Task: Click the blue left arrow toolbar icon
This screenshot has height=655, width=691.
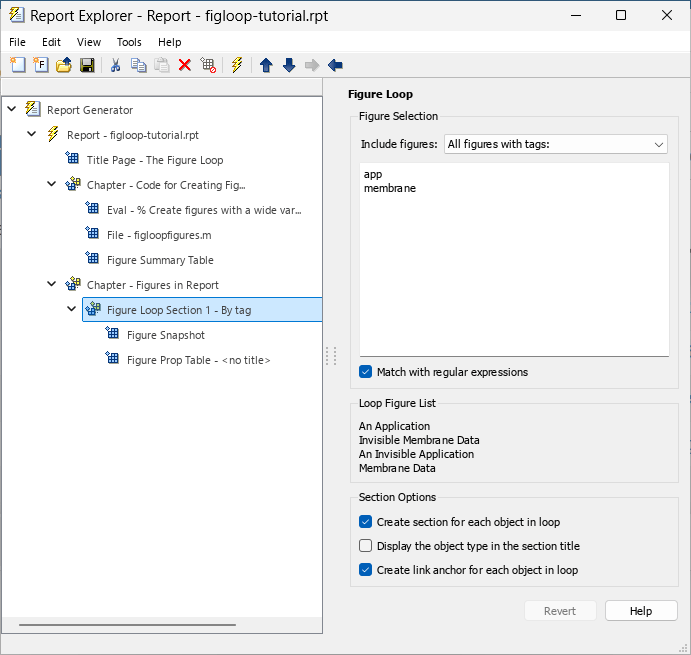Action: (x=335, y=65)
